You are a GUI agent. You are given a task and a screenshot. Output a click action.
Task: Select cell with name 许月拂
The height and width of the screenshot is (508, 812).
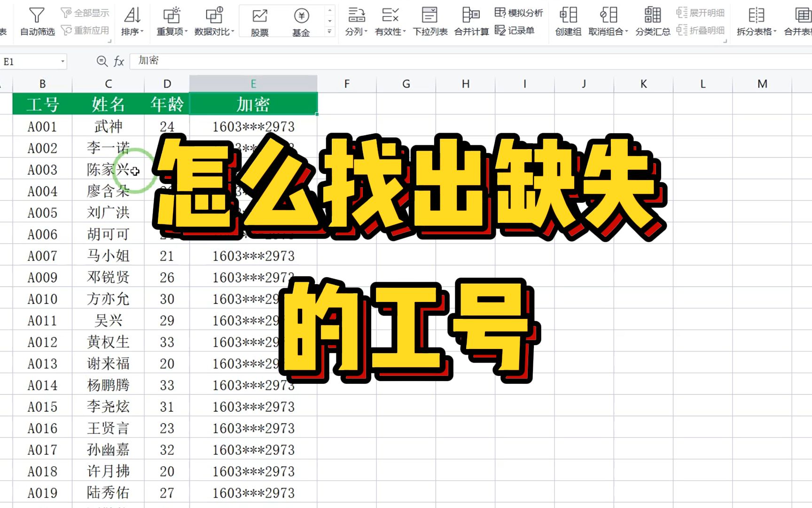(108, 471)
